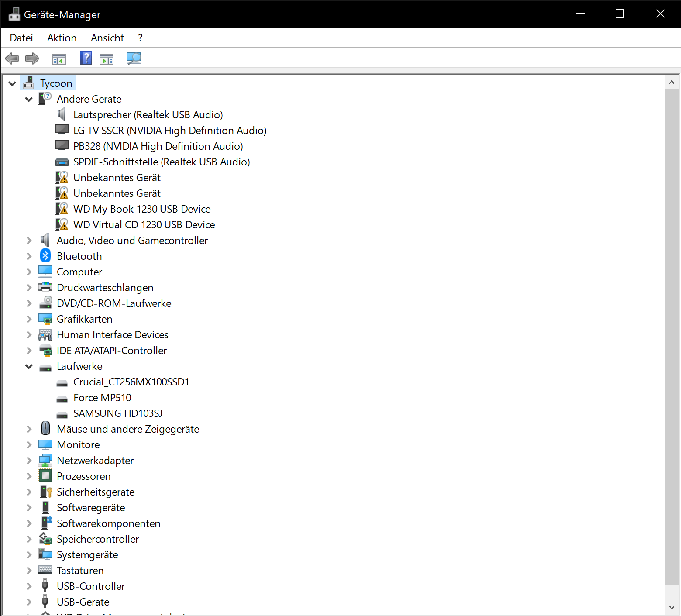Open the ? help menu
The image size is (681, 616).
coord(140,38)
